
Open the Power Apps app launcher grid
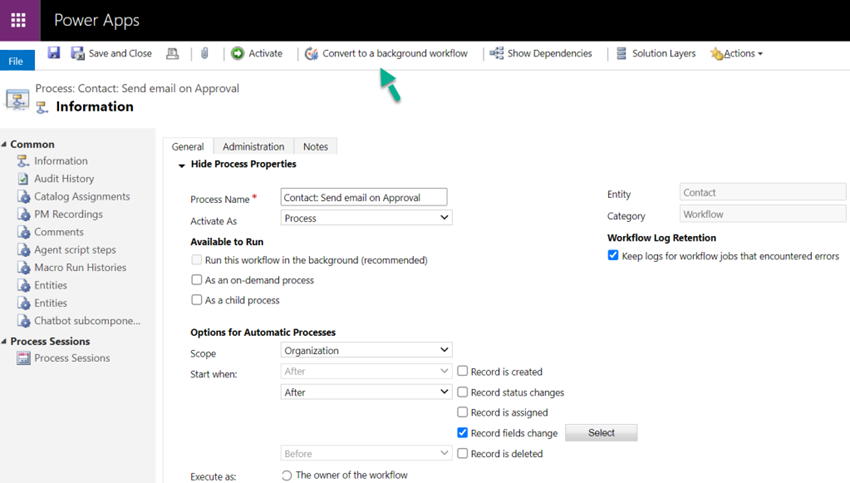point(18,20)
